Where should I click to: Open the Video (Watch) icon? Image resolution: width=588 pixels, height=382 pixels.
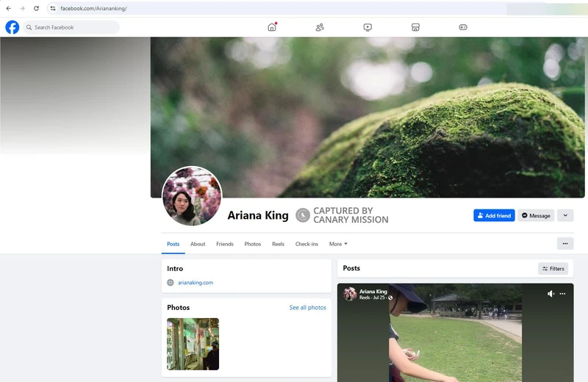coord(367,27)
